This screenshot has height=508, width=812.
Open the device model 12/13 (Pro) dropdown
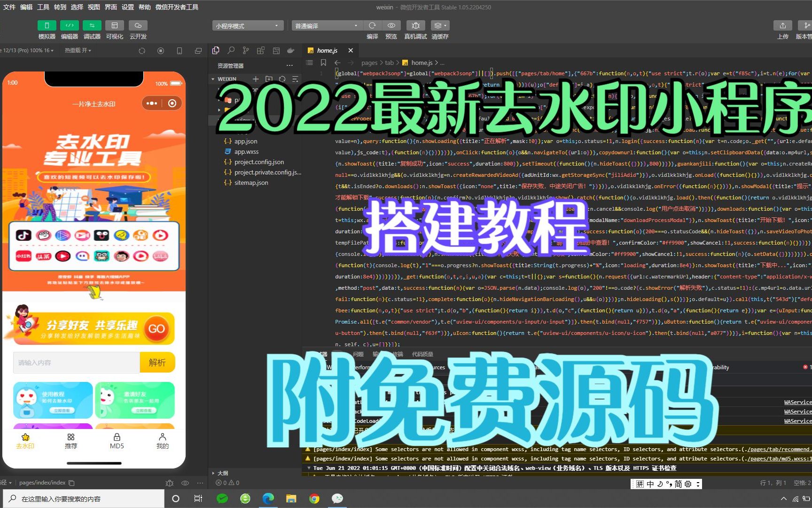point(27,50)
